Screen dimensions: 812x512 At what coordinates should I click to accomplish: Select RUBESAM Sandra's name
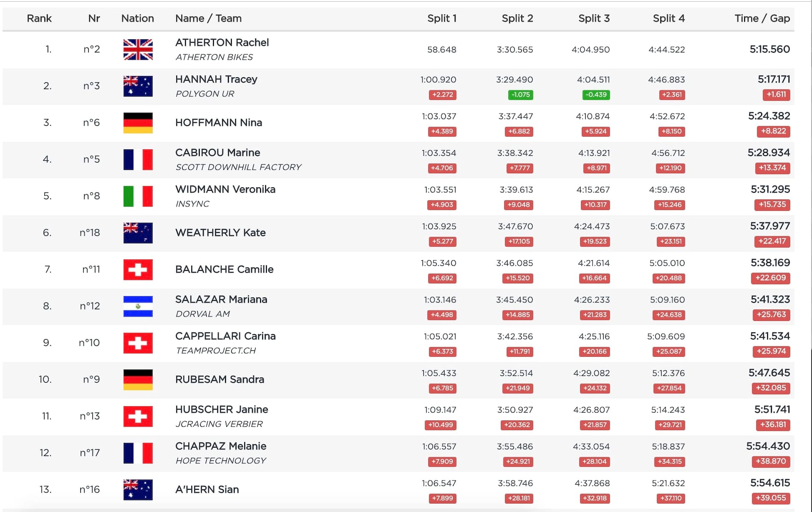point(219,379)
